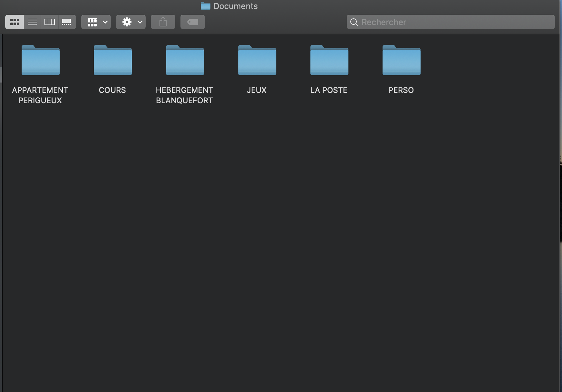562x392 pixels.
Task: Switch to icon view
Action: (x=15, y=22)
